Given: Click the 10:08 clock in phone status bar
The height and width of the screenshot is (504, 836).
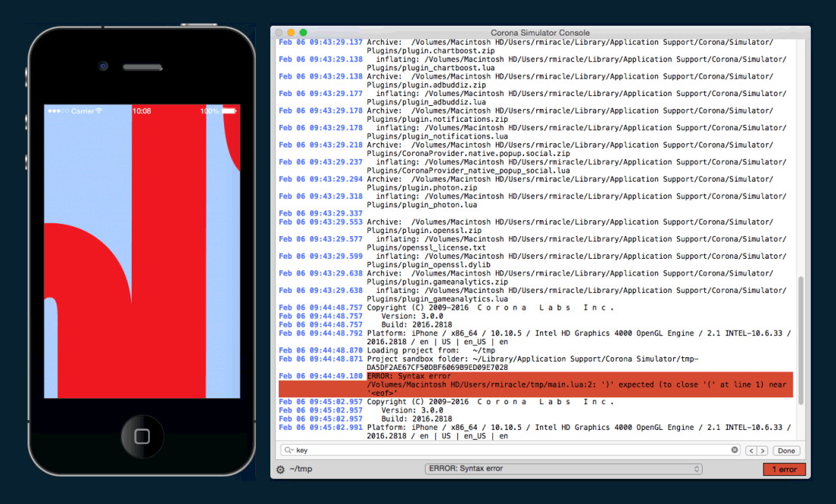Looking at the screenshot, I should click(142, 111).
